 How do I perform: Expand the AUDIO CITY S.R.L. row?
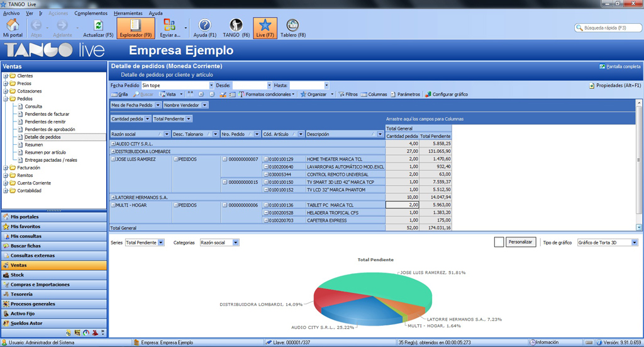(113, 144)
